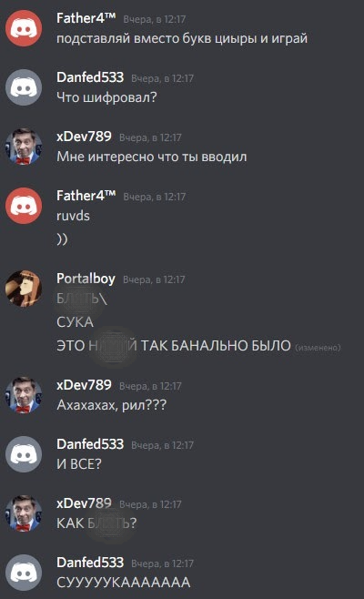Click Danfed533 avatar beside 'СУУУУУКААААААА' message

(x=24, y=573)
